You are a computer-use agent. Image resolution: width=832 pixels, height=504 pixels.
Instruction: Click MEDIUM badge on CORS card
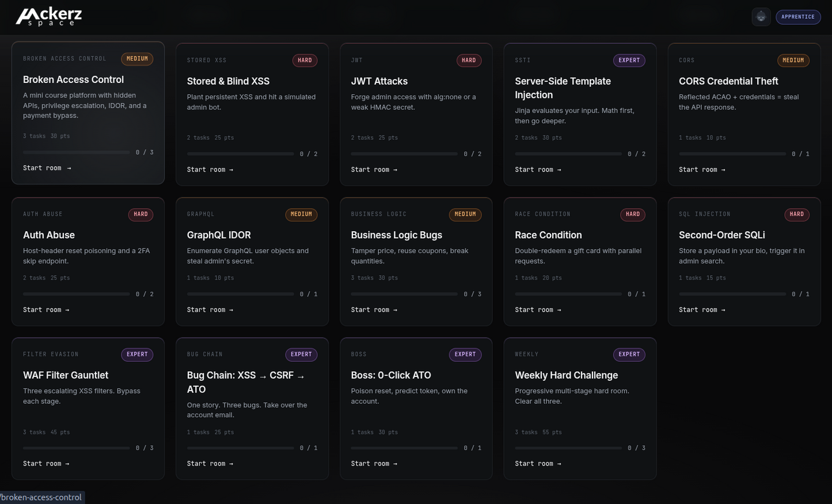[793, 60]
